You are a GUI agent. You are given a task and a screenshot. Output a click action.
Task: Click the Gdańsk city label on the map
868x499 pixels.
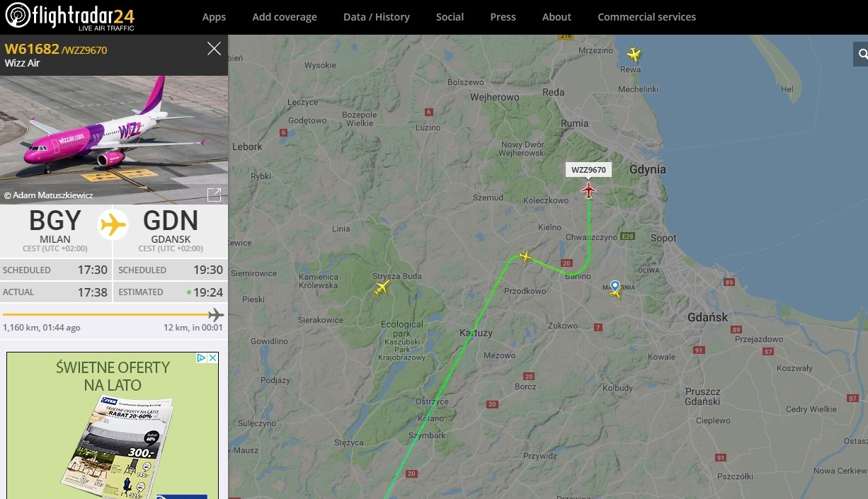click(707, 317)
